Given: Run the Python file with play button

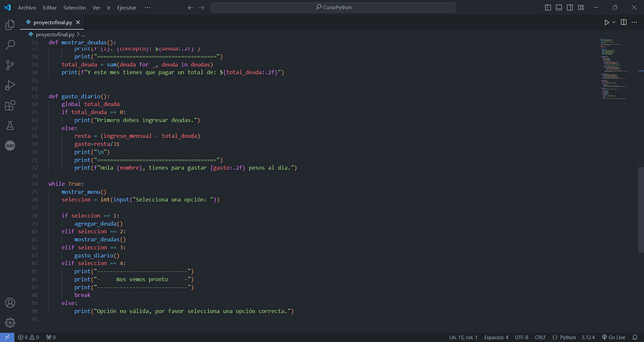Looking at the screenshot, I should (606, 22).
